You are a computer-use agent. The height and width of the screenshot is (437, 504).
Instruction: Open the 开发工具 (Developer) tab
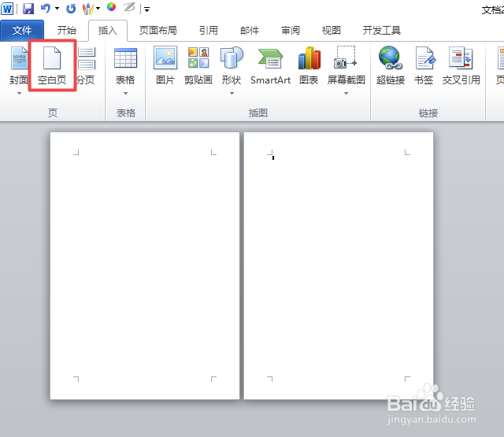[x=381, y=31]
